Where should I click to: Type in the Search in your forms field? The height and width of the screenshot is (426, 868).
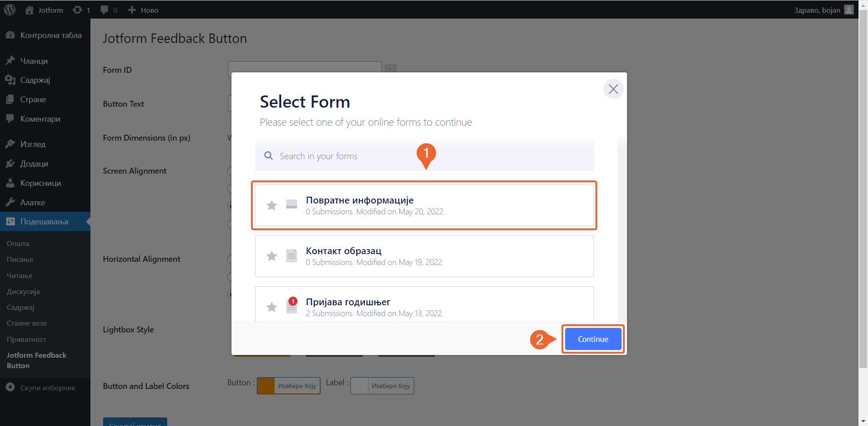344,156
